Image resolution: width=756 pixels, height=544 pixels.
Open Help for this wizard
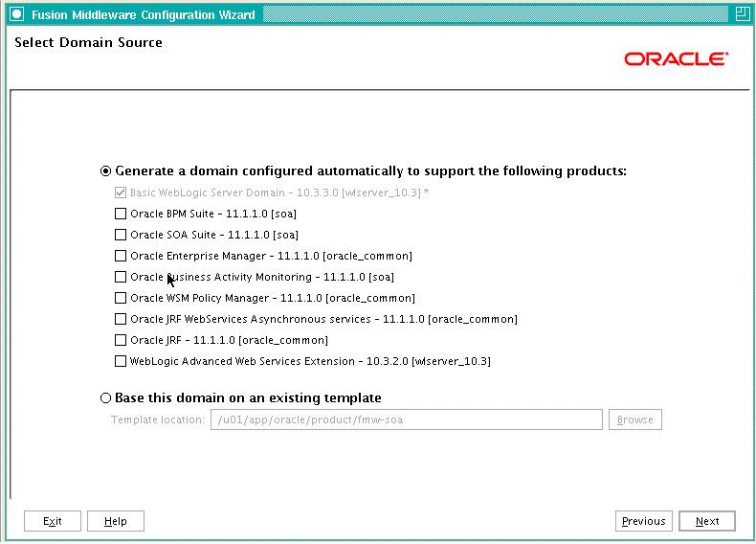(116, 521)
